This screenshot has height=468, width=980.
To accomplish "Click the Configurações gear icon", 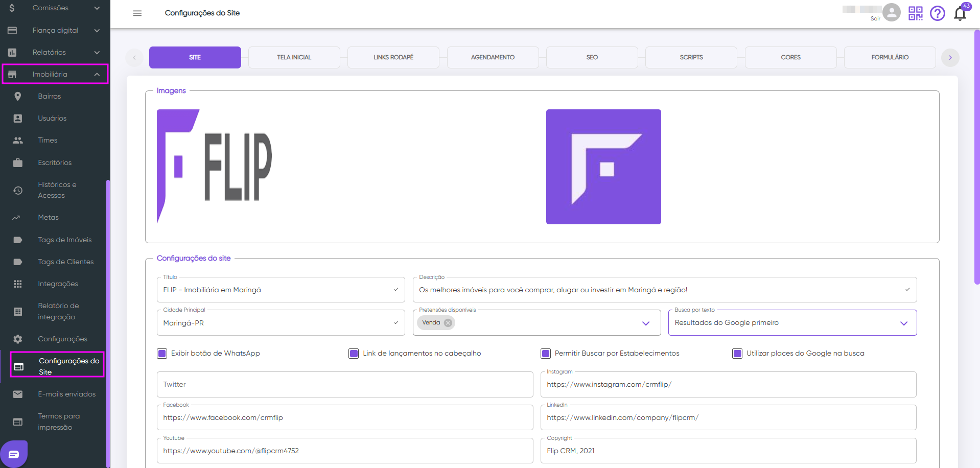I will tap(18, 339).
